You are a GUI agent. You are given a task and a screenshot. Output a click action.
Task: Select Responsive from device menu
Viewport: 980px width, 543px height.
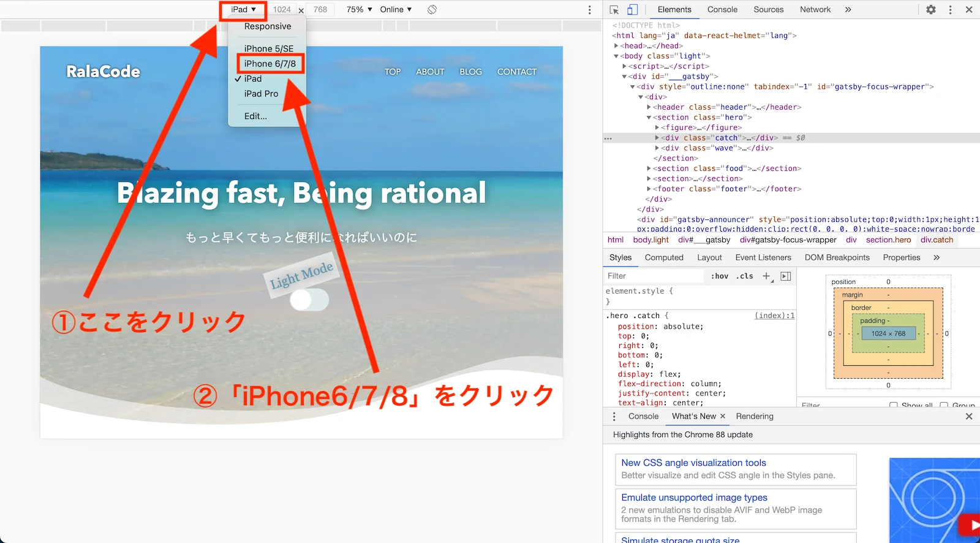[x=267, y=26]
